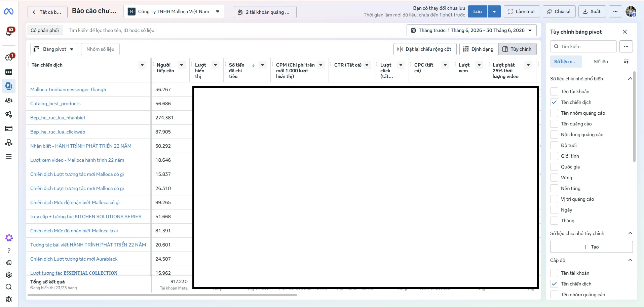Open the 2 tài khoản quảng cáo selector
This screenshot has width=644, height=307.
(x=265, y=12)
